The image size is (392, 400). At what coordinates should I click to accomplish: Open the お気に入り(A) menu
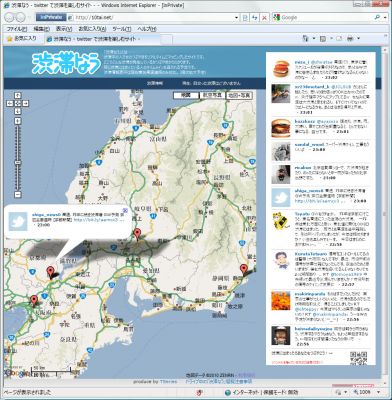[92, 29]
